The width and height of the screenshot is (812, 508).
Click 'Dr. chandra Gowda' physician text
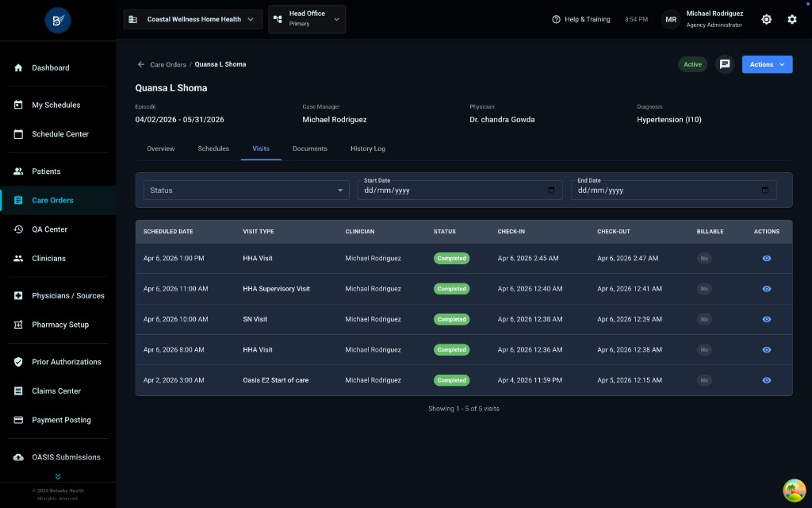(502, 120)
